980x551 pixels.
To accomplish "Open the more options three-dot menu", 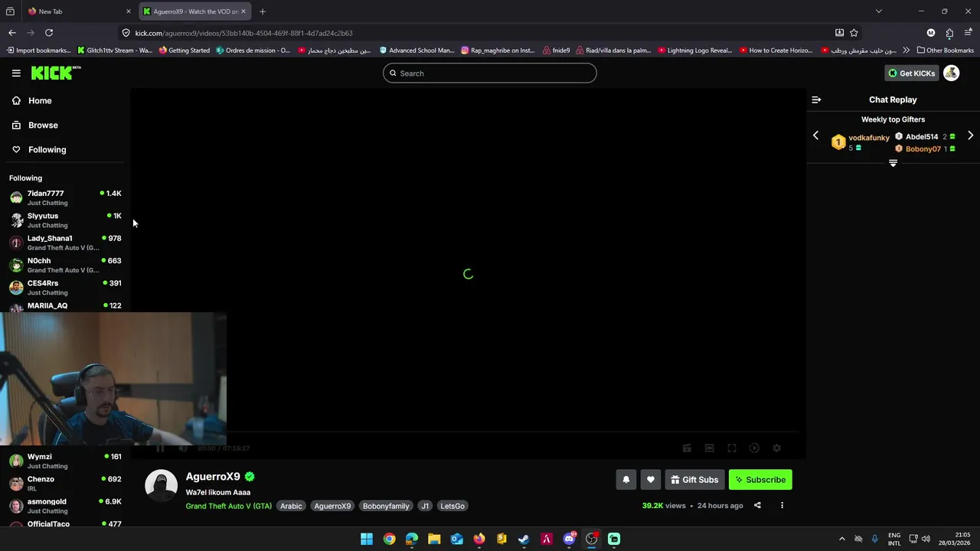I will click(x=782, y=506).
